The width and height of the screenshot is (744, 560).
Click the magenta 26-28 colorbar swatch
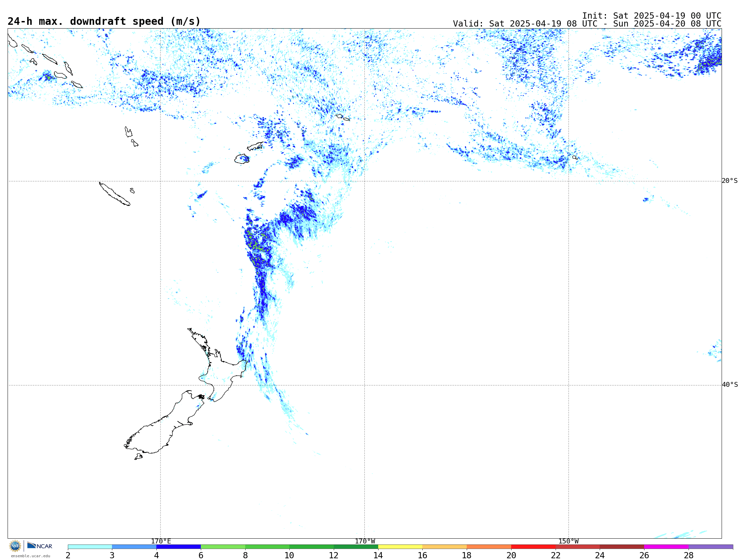click(666, 547)
